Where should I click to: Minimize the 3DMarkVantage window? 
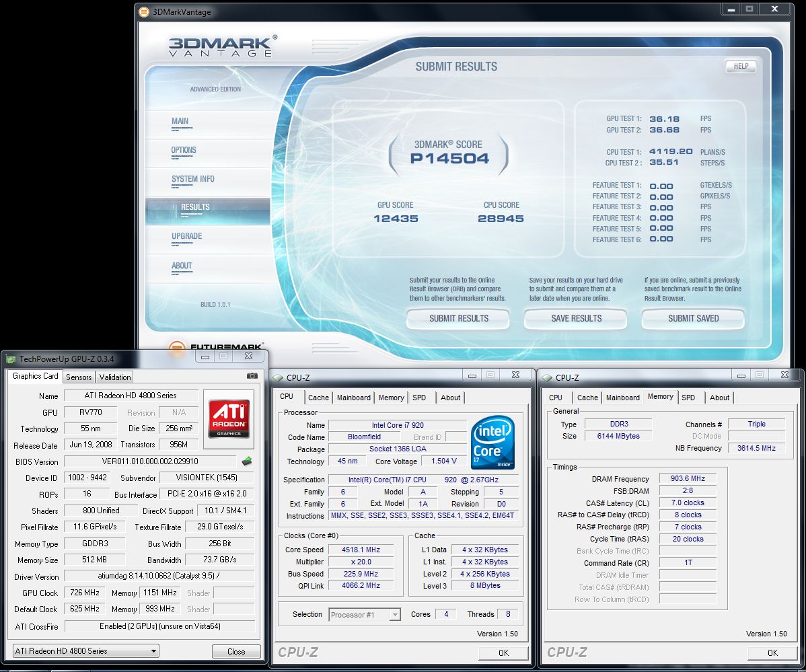731,9
